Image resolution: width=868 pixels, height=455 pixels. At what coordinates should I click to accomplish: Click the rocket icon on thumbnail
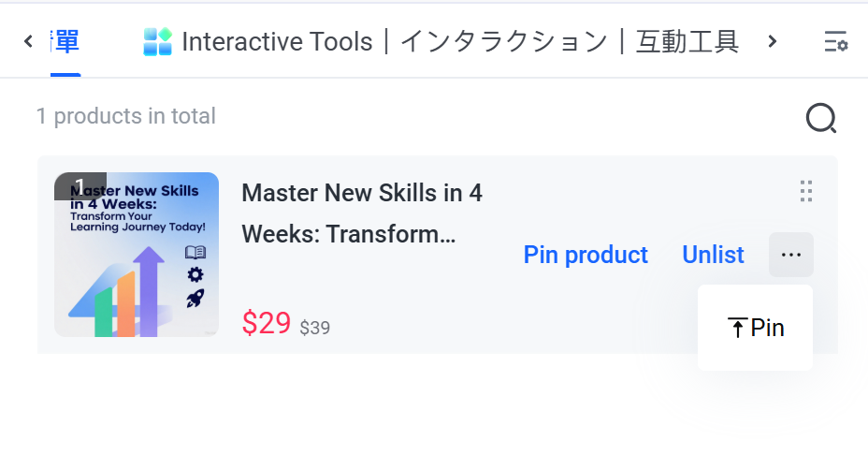[195, 298]
